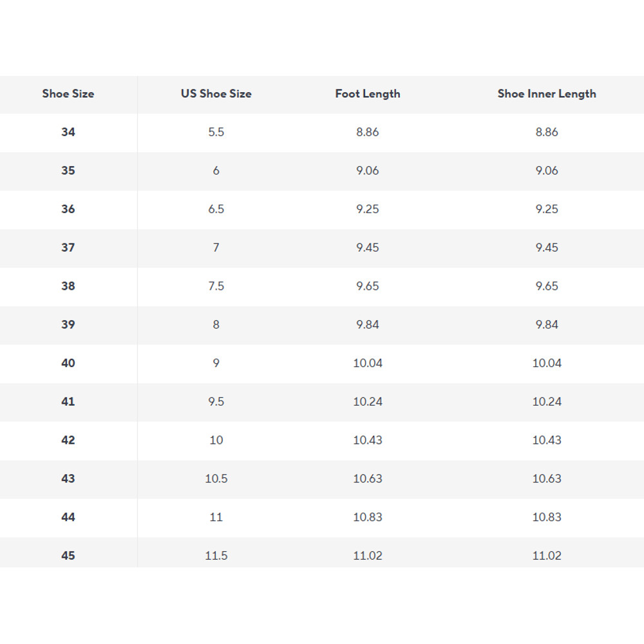Click foot length 9.06 for size 35
The image size is (644, 644).
368,171
